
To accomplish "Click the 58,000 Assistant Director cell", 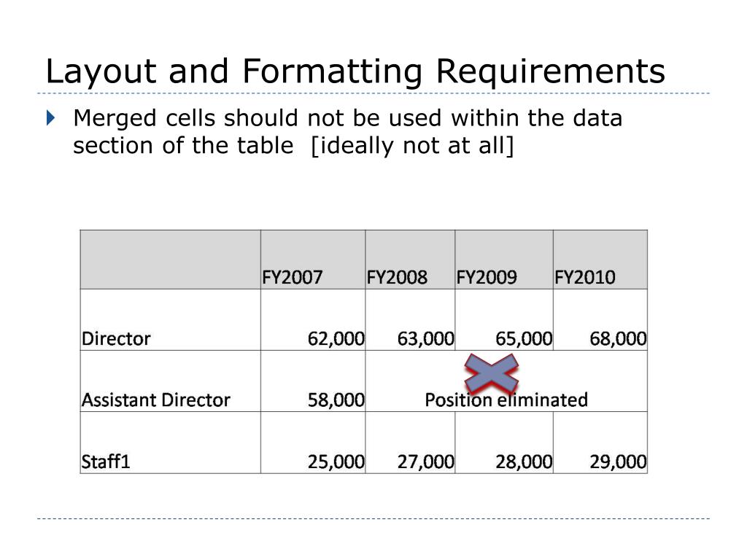I will 313,381.
